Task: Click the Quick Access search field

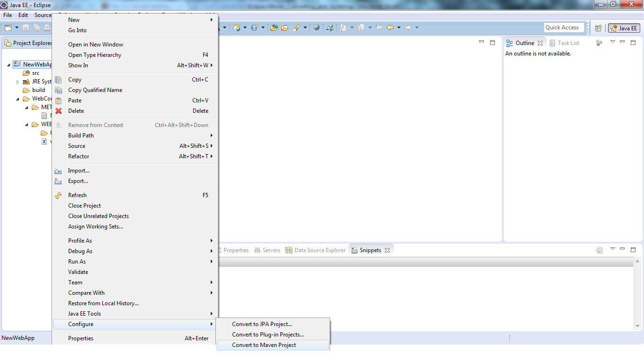Action: coord(563,27)
